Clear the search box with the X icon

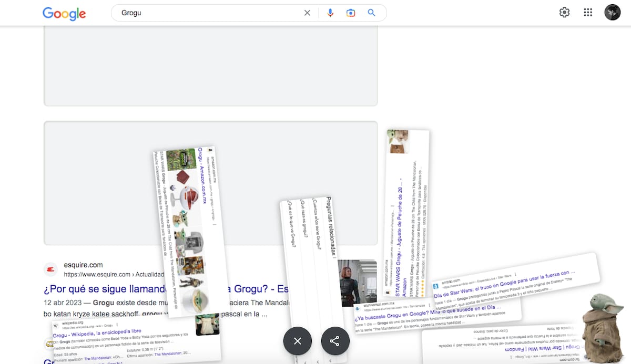pos(308,13)
